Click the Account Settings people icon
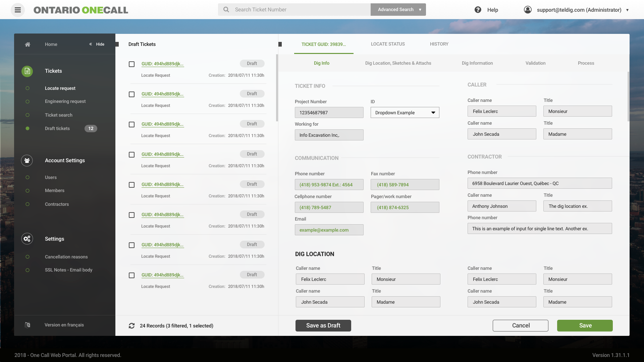 click(x=27, y=161)
